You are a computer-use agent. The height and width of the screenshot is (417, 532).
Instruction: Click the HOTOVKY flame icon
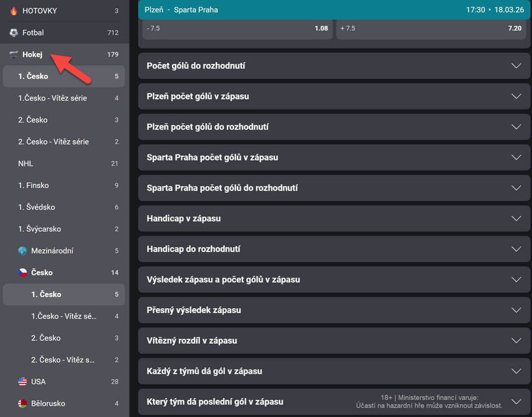(14, 11)
